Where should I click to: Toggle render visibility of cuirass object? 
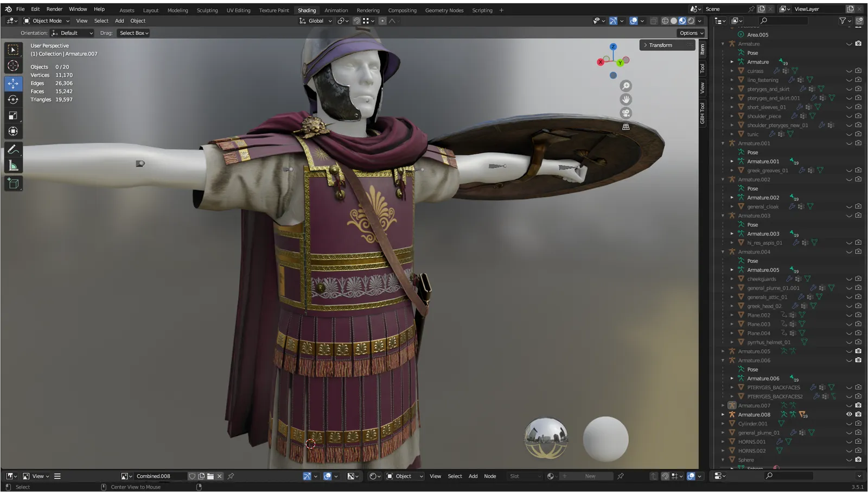click(x=858, y=71)
